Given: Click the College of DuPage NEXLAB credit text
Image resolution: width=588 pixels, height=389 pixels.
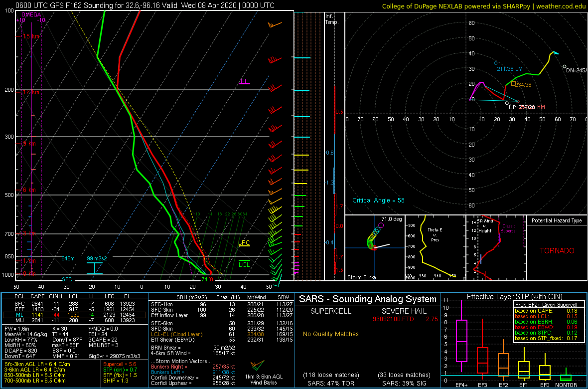Looking at the screenshot, I should (x=483, y=6).
